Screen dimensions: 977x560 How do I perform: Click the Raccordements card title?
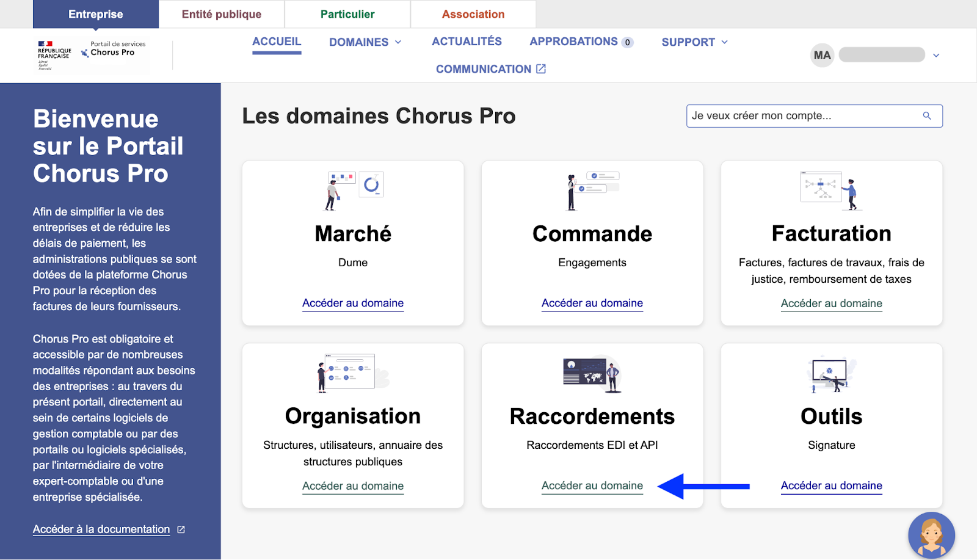click(x=592, y=416)
